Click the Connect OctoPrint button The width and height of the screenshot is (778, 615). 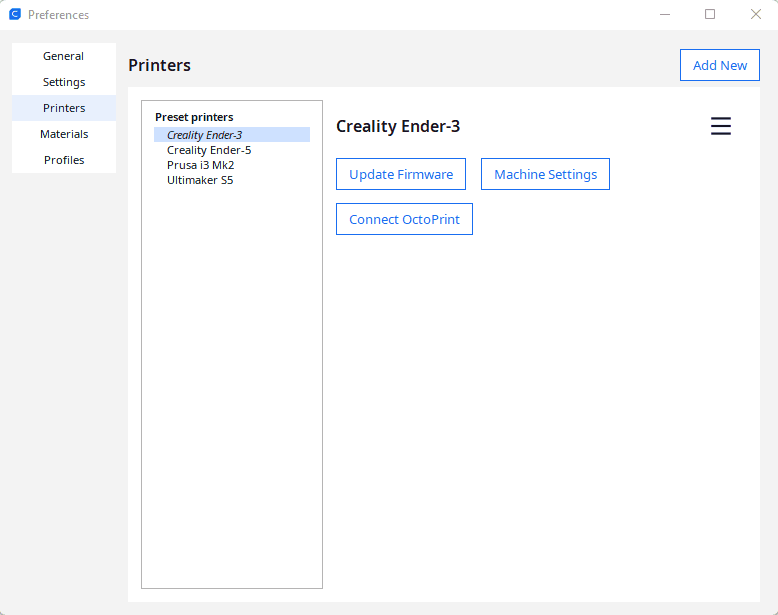[x=404, y=219]
